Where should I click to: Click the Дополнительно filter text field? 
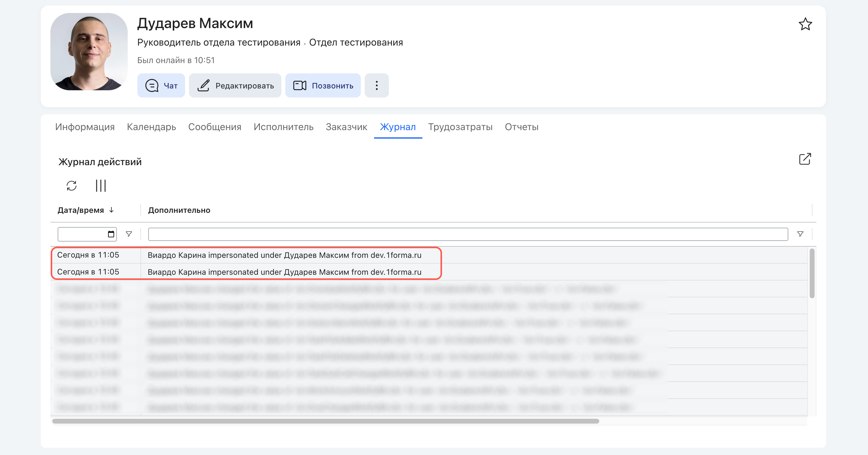point(468,234)
